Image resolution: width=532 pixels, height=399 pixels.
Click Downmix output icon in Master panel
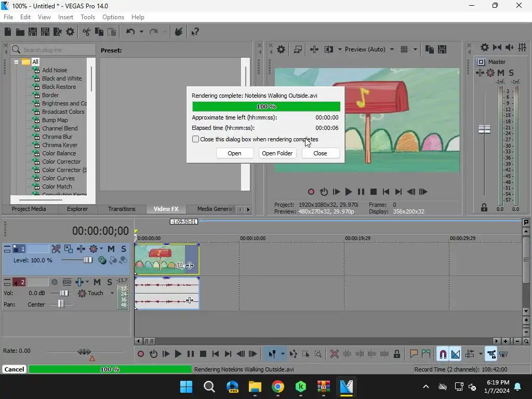coord(497,47)
